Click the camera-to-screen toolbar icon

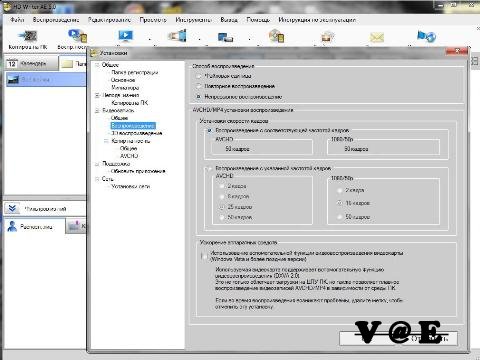[x=177, y=36]
